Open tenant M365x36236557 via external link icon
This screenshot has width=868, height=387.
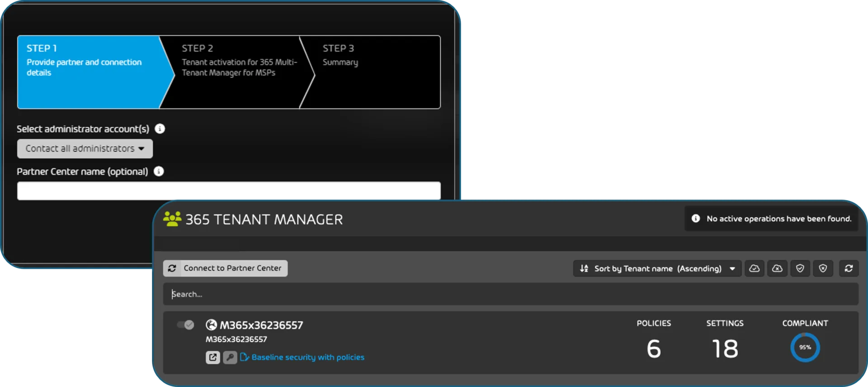point(212,357)
